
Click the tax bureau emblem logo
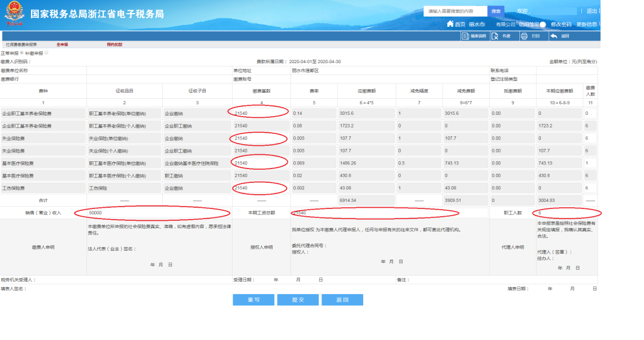point(14,13)
